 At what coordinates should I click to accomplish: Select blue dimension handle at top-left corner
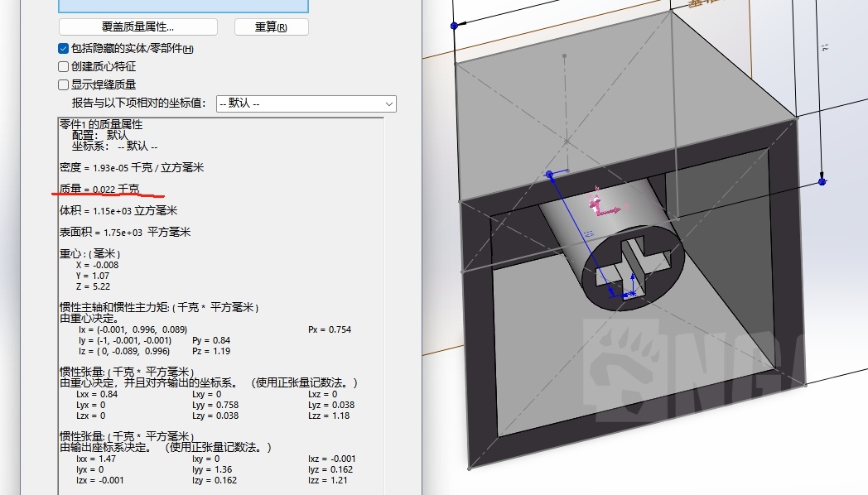[x=454, y=26]
